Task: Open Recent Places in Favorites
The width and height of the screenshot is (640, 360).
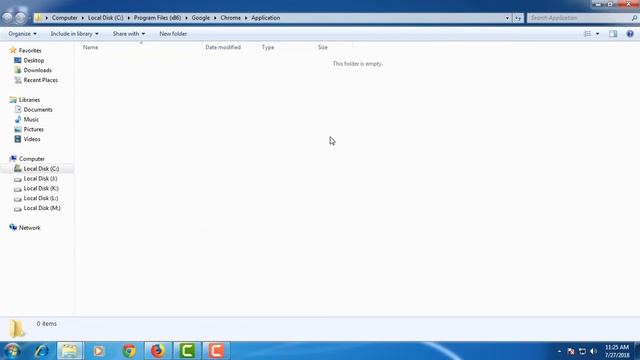Action: point(40,80)
